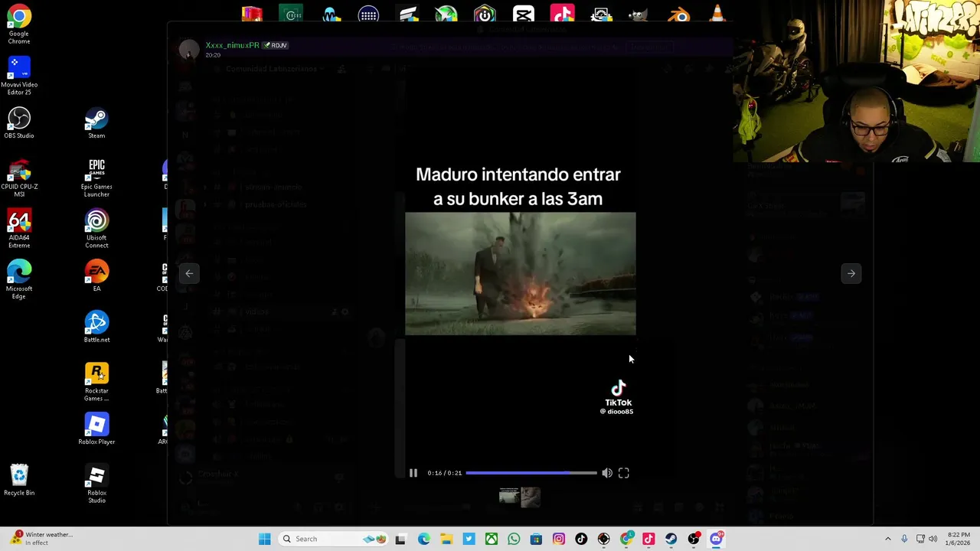Open Rockstar Games launcher icon
This screenshot has width=980, height=551.
pyautogui.click(x=96, y=381)
